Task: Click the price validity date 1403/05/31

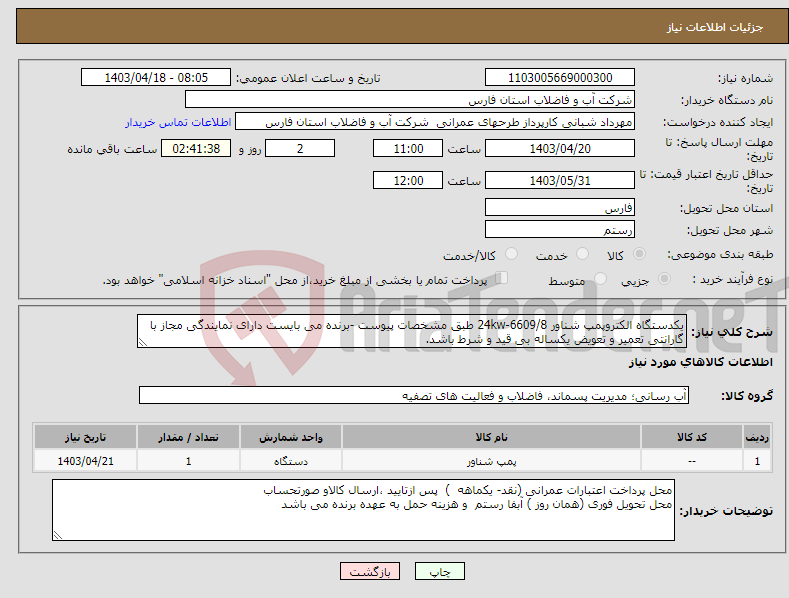Action: (560, 180)
